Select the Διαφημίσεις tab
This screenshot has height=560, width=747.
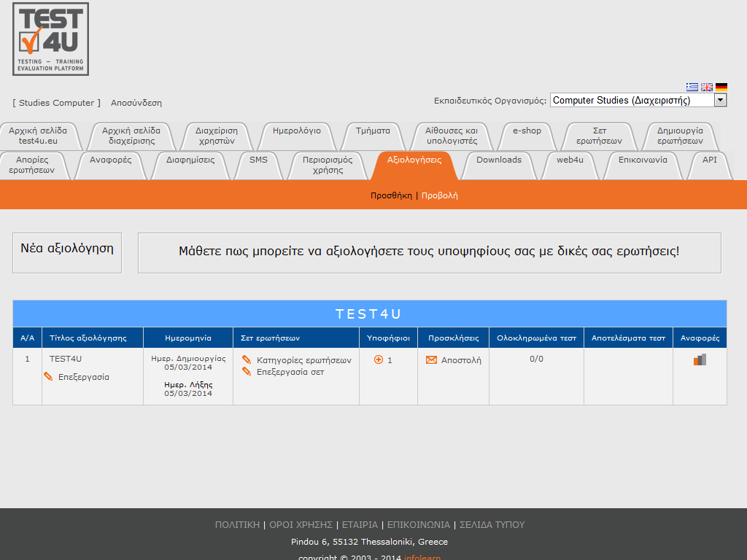coord(190,166)
